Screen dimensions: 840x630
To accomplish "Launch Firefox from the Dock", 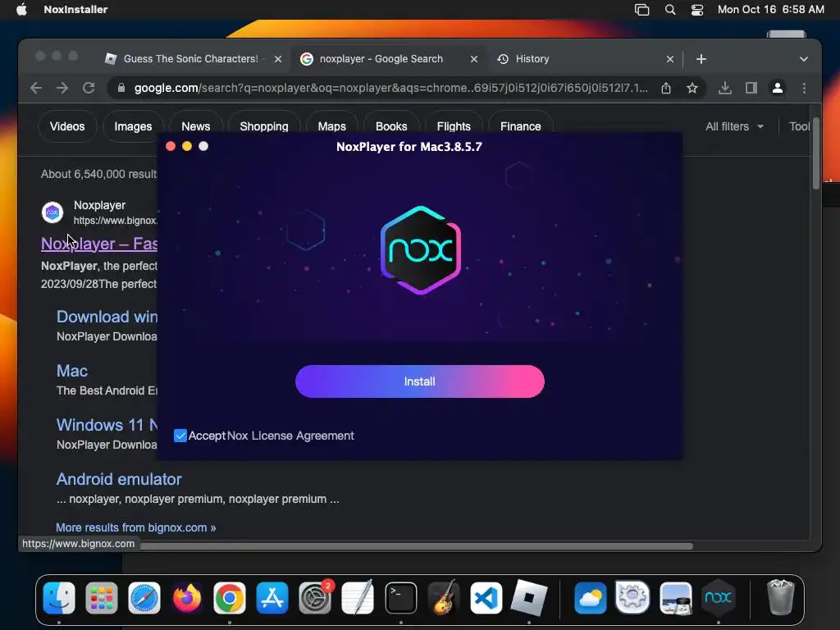I will pyautogui.click(x=187, y=597).
